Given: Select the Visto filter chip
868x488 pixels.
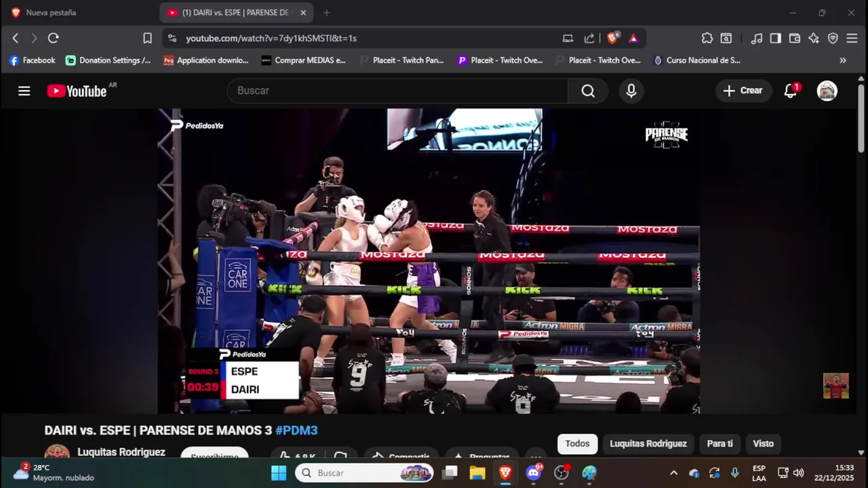Looking at the screenshot, I should (x=763, y=444).
